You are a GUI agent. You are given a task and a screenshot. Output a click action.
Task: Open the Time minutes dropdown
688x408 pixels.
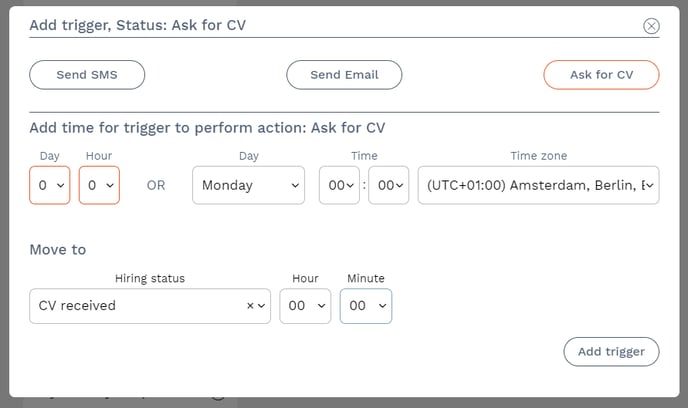(x=388, y=185)
